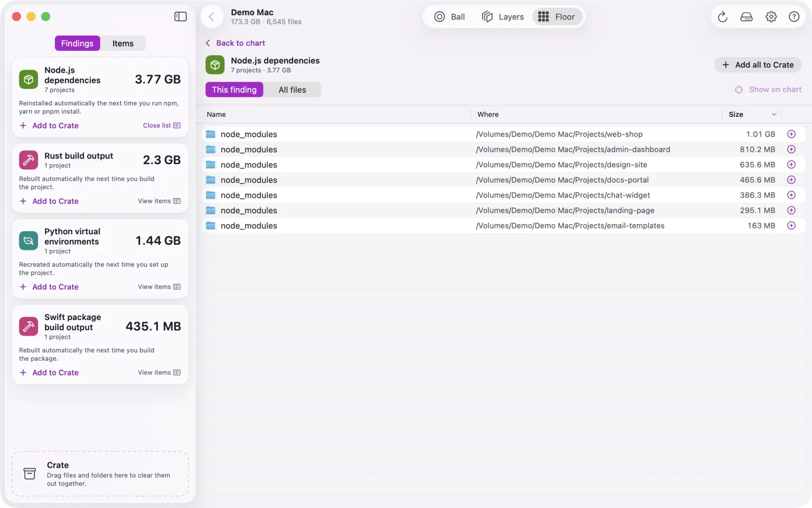Switch to Floor view
This screenshot has width=812, height=508.
click(557, 17)
